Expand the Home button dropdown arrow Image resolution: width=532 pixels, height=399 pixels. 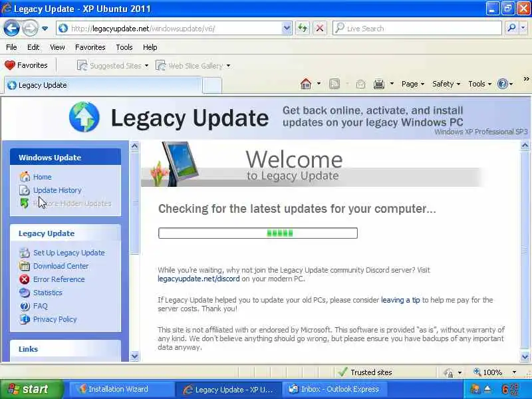click(319, 84)
